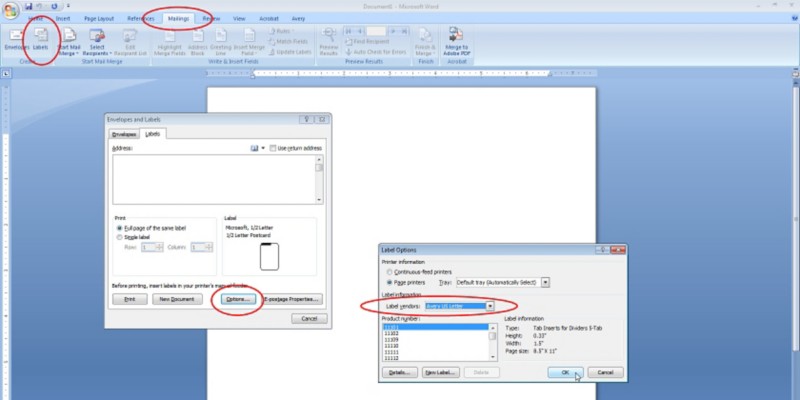Viewport: 800px width, 400px height.
Task: Click the Save icon in quick access toolbar
Action: (30, 5)
